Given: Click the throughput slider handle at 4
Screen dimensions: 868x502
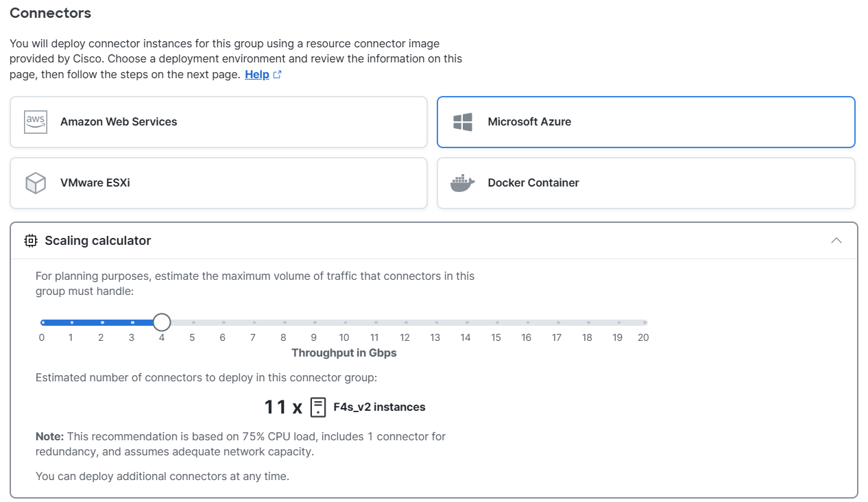Looking at the screenshot, I should tap(162, 322).
